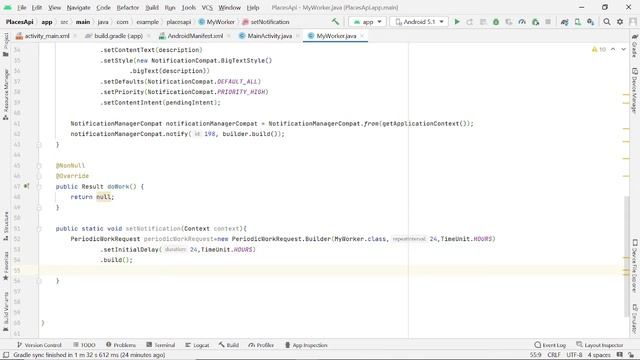Open the Favorites sidebar panel
640x360 pixels.
6,266
